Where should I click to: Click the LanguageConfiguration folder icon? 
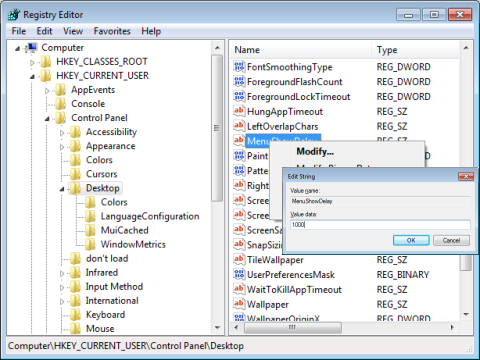pyautogui.click(x=90, y=216)
